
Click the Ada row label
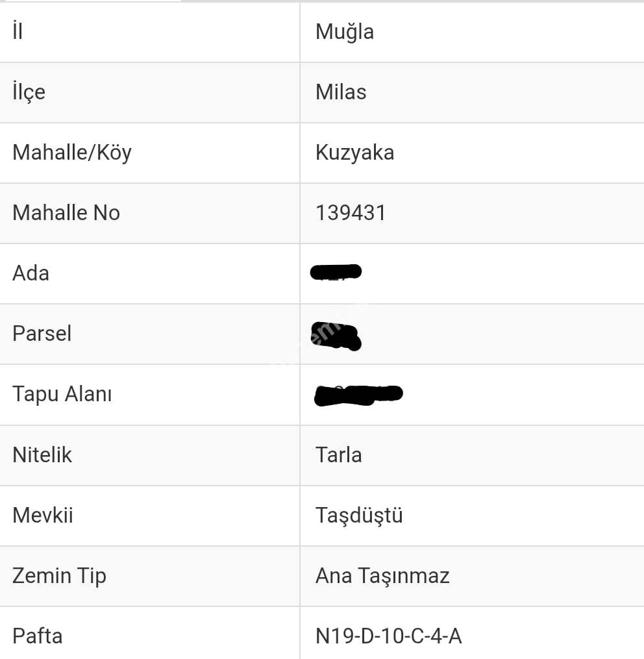pos(31,273)
